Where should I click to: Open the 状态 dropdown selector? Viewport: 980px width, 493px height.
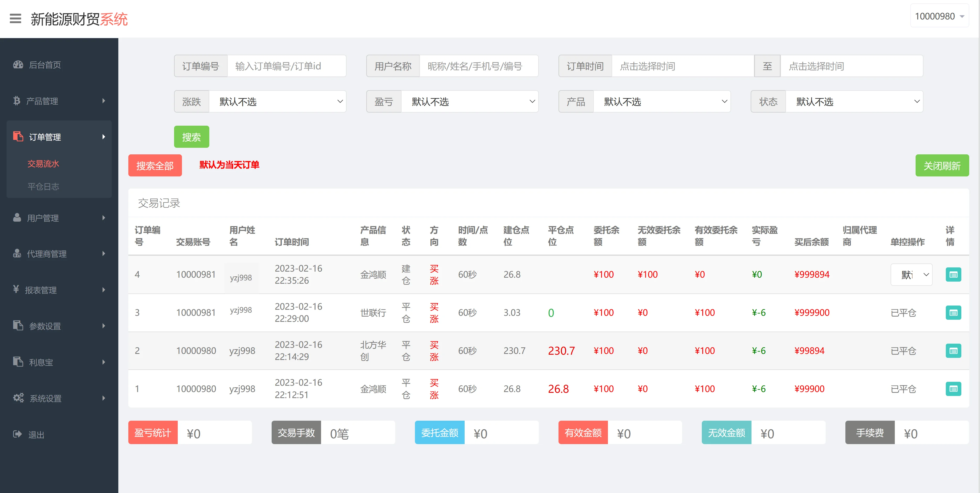pyautogui.click(x=854, y=101)
